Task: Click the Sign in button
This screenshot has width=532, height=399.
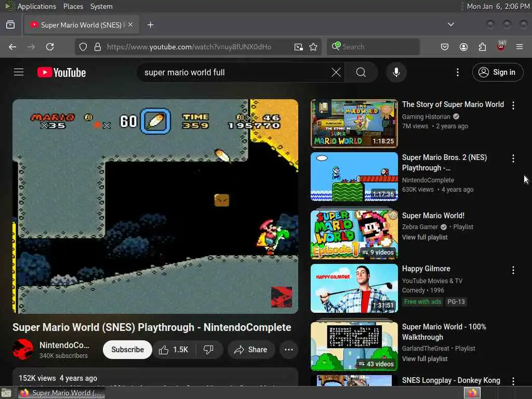Action: pyautogui.click(x=497, y=72)
